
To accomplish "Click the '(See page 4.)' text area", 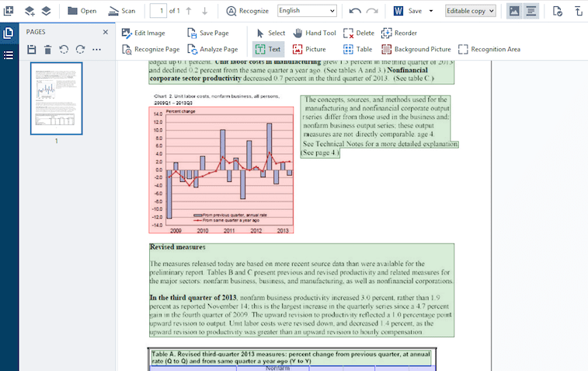I will coord(320,152).
